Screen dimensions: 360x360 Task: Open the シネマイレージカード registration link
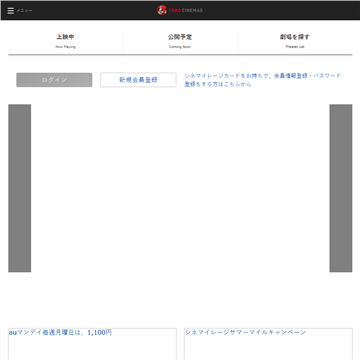[263, 80]
